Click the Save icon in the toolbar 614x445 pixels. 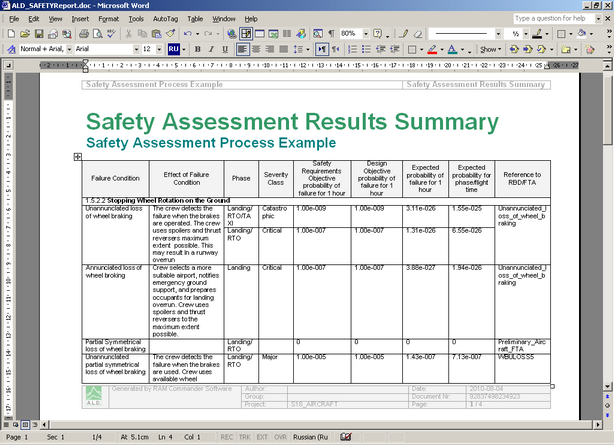pyautogui.click(x=38, y=33)
